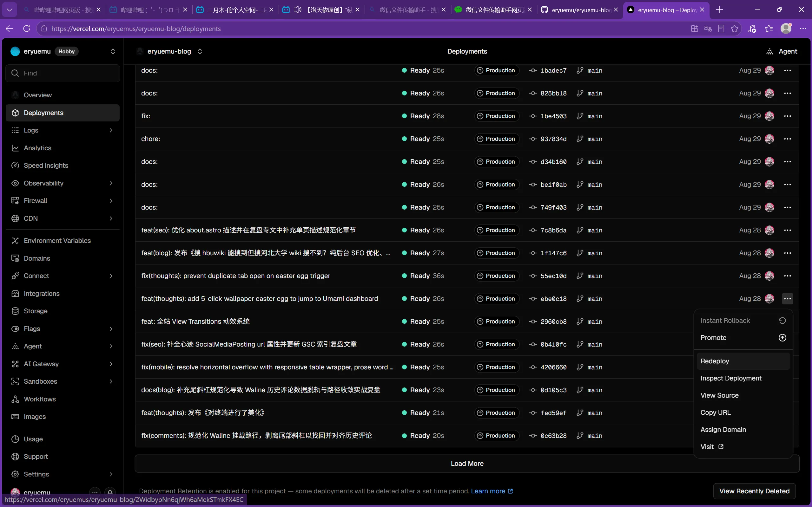Viewport: 812px width, 507px height.
Task: Focus the Find search field
Action: click(x=63, y=73)
